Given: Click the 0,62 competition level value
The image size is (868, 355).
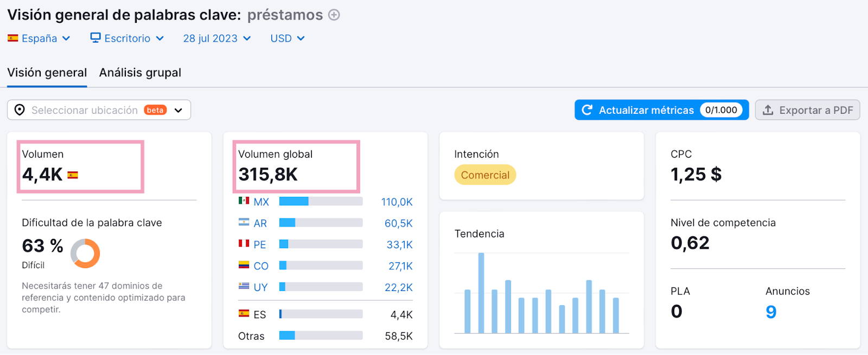Looking at the screenshot, I should 690,243.
